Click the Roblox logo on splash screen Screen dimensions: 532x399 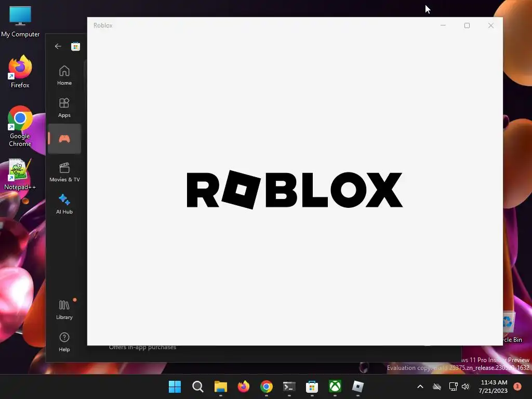pyautogui.click(x=295, y=190)
